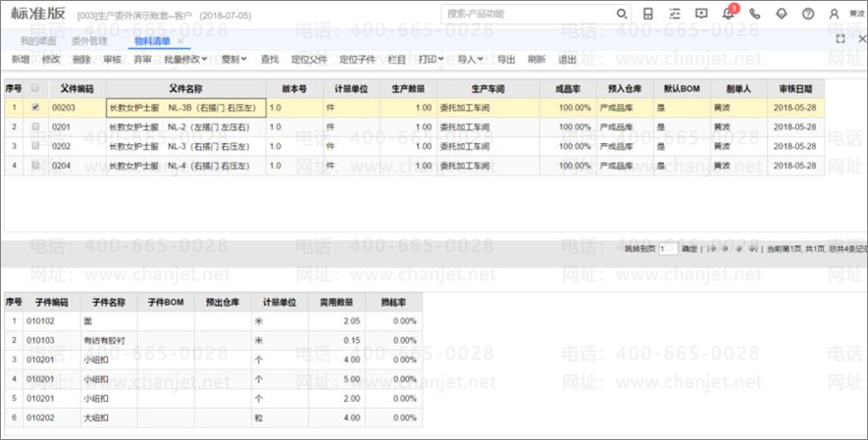Click the phone support icon
This screenshot has height=440, width=868.
754,14
